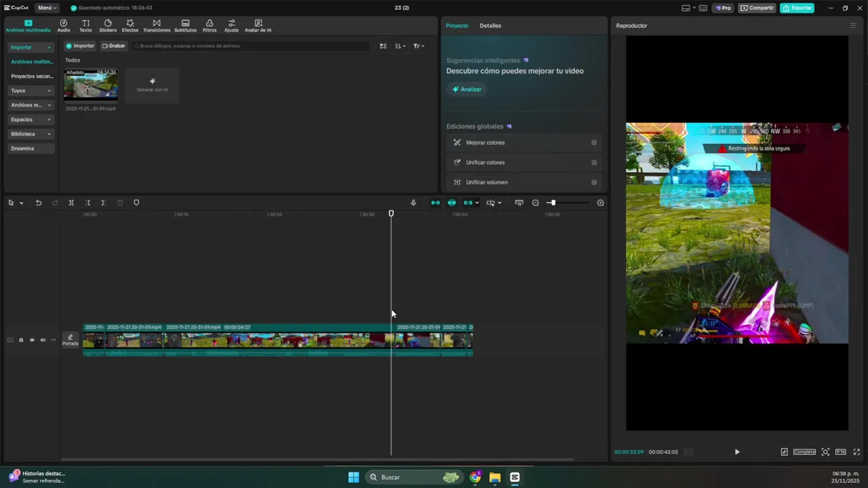Enable the Unificar volumen option

[594, 182]
